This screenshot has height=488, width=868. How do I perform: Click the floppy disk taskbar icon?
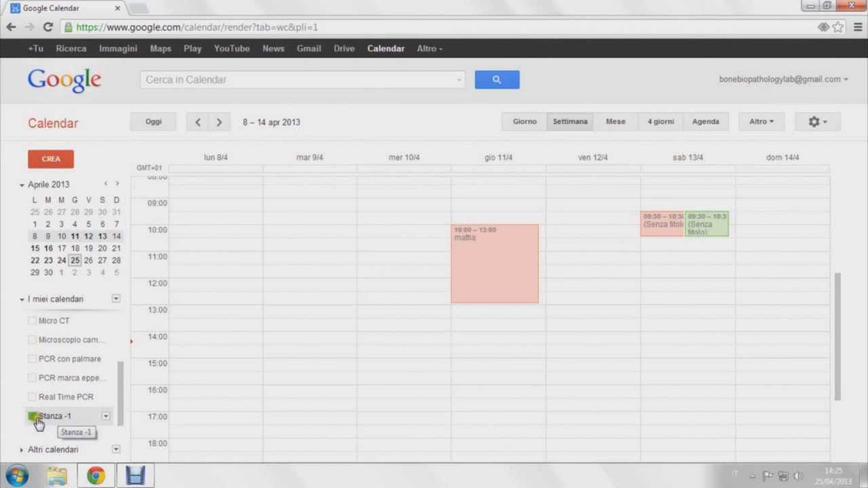pyautogui.click(x=135, y=475)
